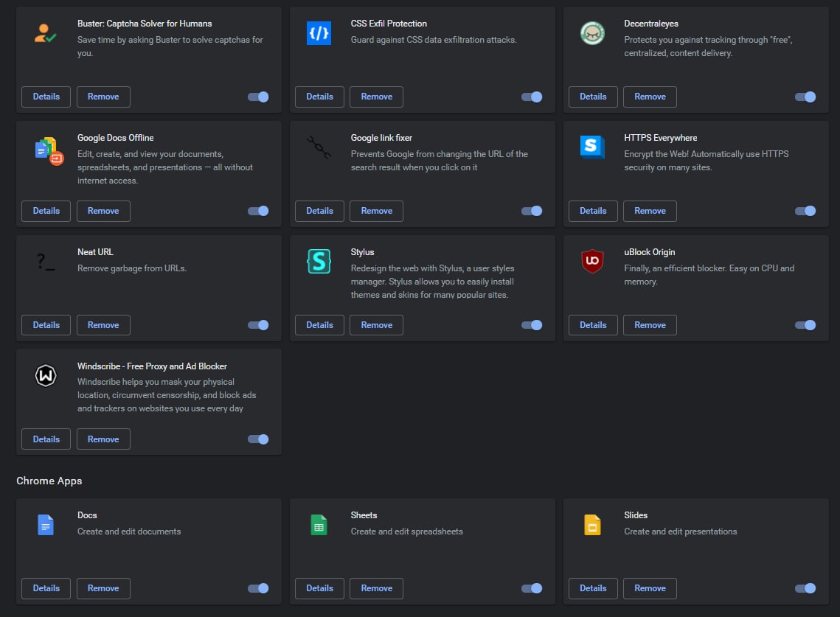Image resolution: width=840 pixels, height=617 pixels.
Task: Turn off uBlock Origin
Action: pyautogui.click(x=805, y=325)
